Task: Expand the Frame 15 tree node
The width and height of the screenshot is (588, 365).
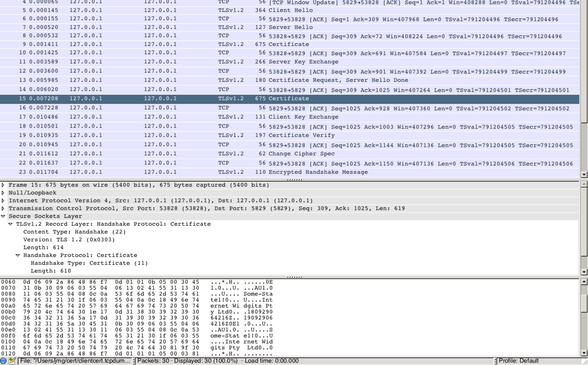Action: (x=3, y=185)
